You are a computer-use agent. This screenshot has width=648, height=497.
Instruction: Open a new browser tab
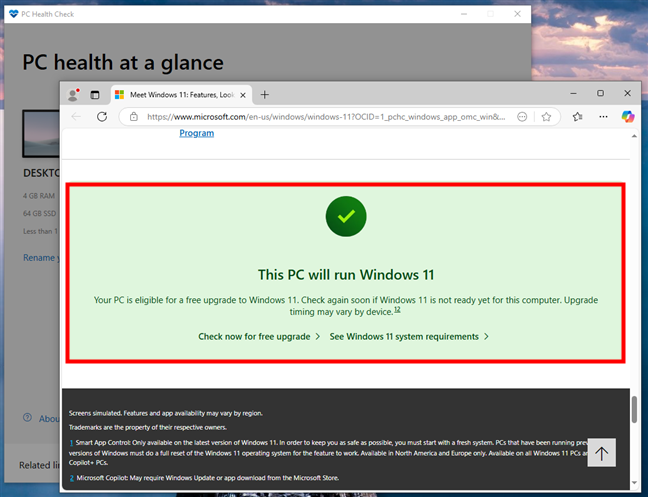click(x=264, y=95)
